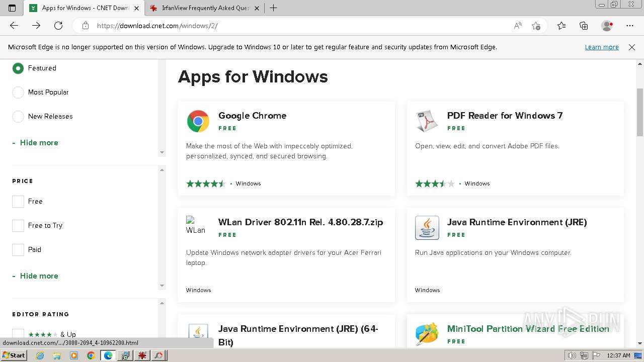Click the volume tray icon

[x=572, y=355]
